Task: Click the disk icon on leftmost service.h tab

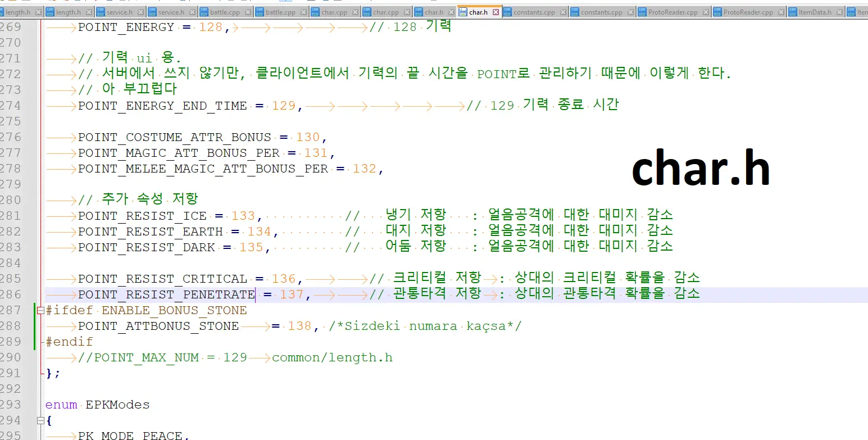Action: [101, 12]
